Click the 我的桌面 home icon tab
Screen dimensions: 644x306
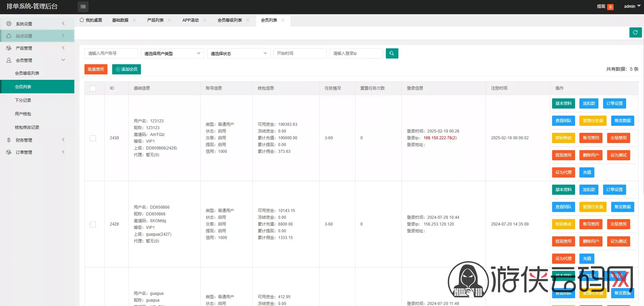[x=91, y=20]
